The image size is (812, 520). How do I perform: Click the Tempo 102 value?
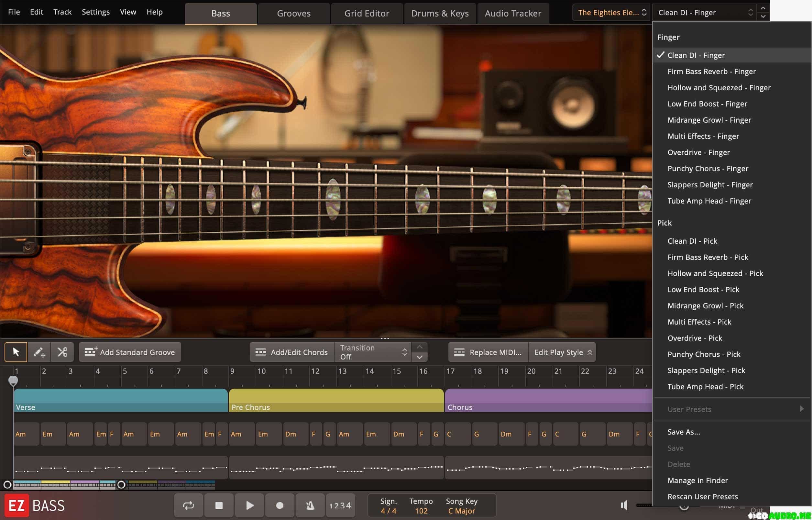tap(421, 506)
